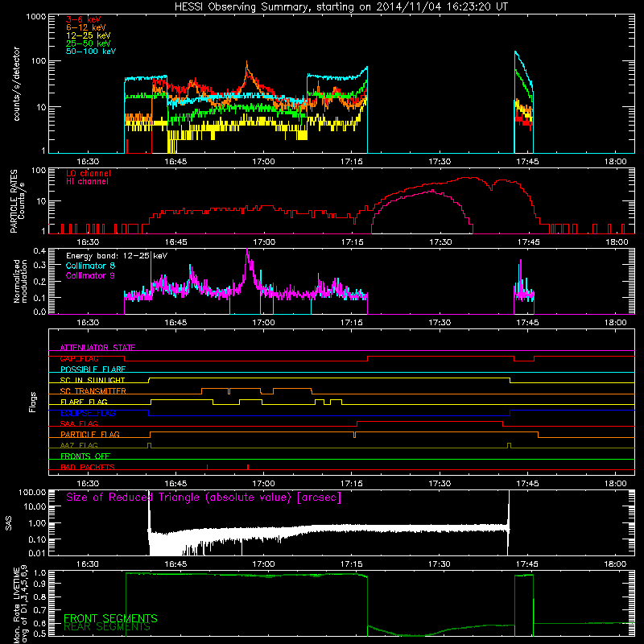Click the 1000 tick on counts axis
This screenshot has width=644, height=644.
[36, 17]
